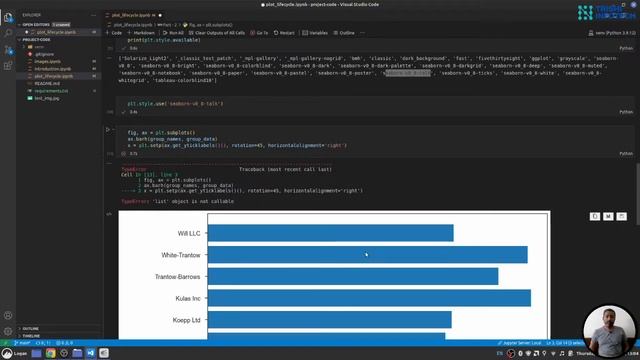Restart the notebook kernel

[x=284, y=33]
